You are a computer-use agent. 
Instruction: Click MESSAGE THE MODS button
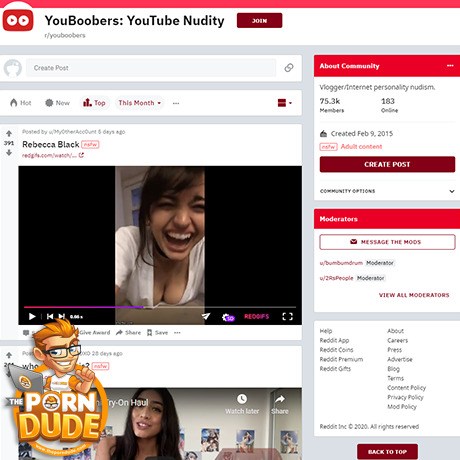click(387, 242)
